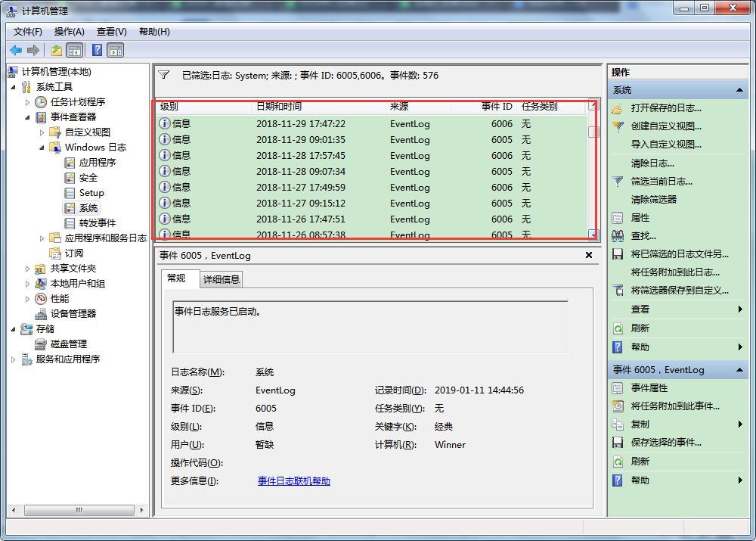Switch to the 详细信息 tab
The image size is (756, 541).
coord(221,279)
